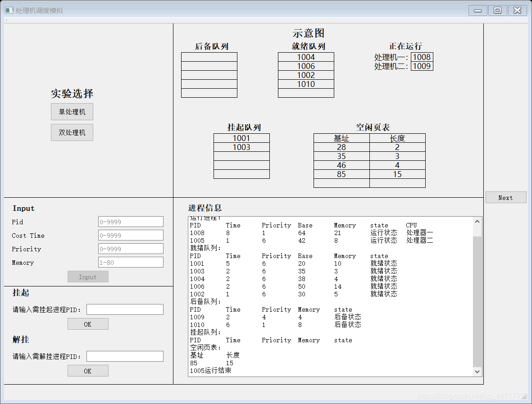Minimize the 处理机调度模拟 window

tap(477, 10)
